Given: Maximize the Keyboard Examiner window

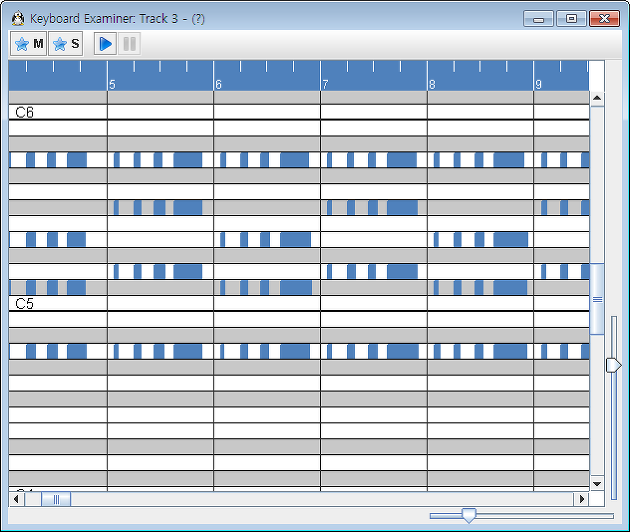Looking at the screenshot, I should click(x=571, y=19).
